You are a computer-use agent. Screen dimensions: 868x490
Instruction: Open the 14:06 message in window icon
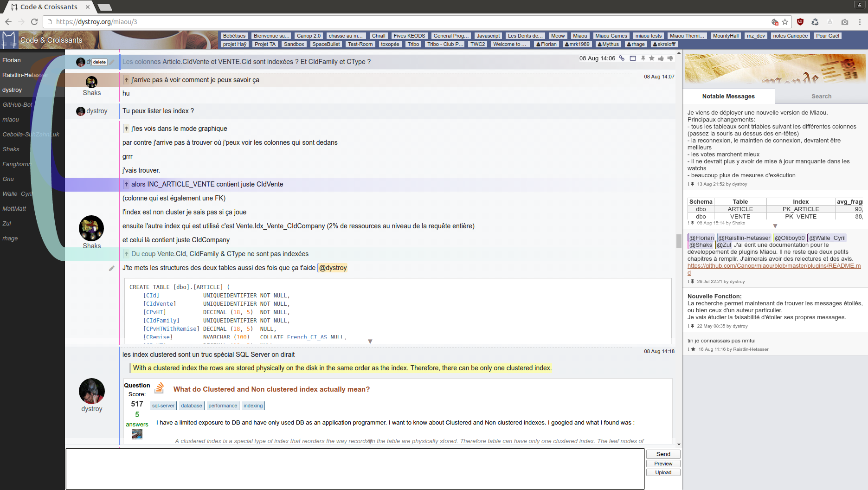[x=633, y=58]
